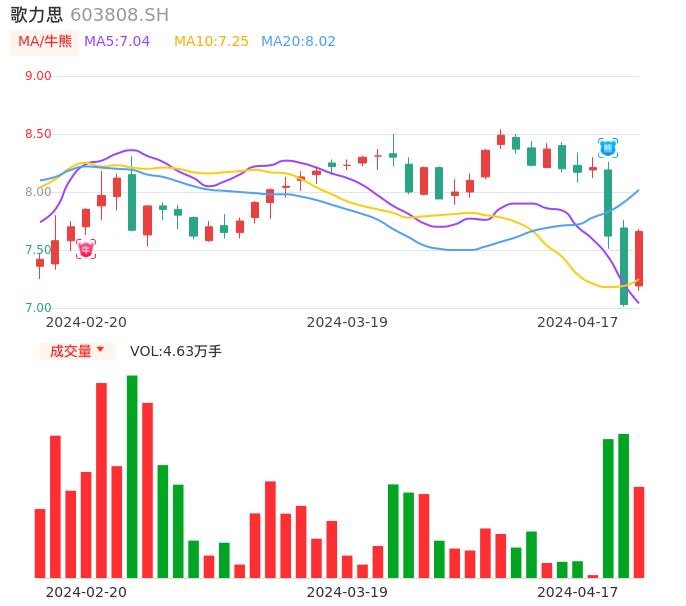Click the red arrow beside 成交量

100,350
